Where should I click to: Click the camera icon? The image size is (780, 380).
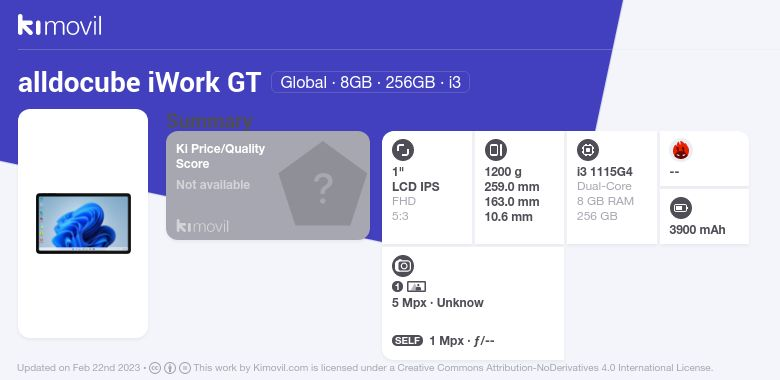[x=403, y=266]
